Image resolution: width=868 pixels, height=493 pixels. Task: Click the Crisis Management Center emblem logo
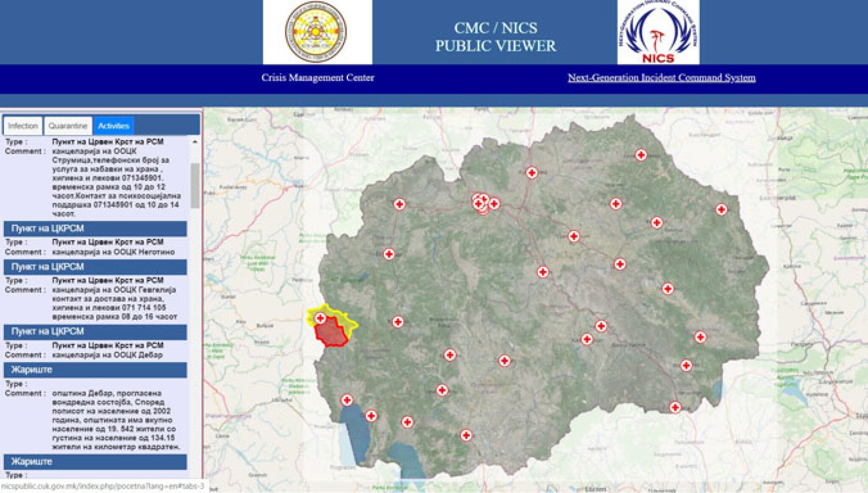[316, 32]
